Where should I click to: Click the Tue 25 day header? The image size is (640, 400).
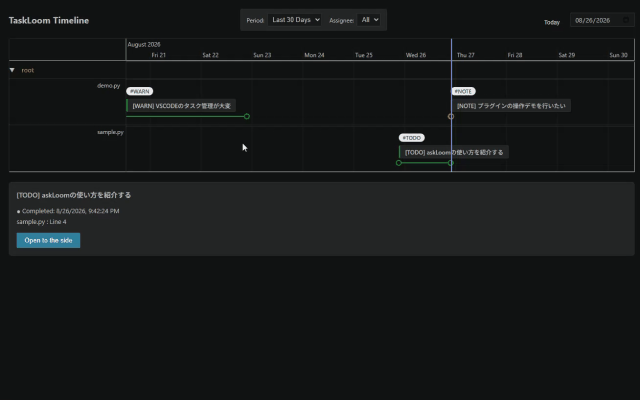pos(364,55)
